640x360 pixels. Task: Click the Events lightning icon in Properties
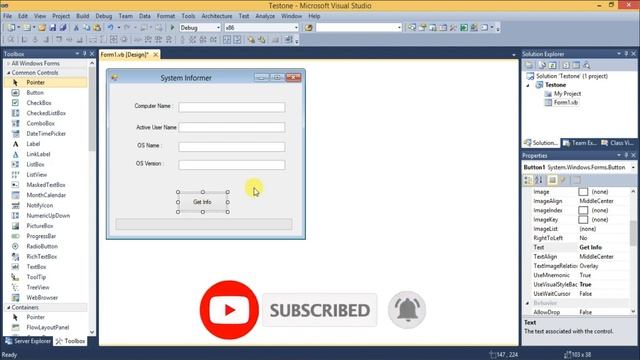point(563,180)
